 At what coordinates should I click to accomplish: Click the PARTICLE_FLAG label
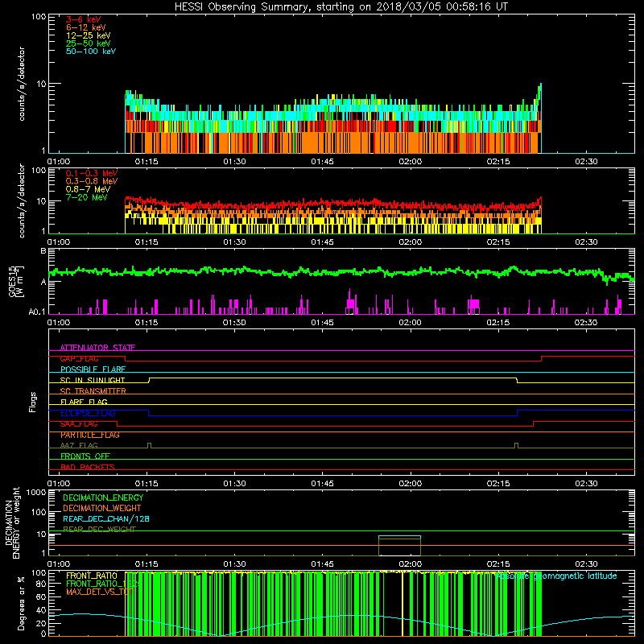(x=90, y=435)
